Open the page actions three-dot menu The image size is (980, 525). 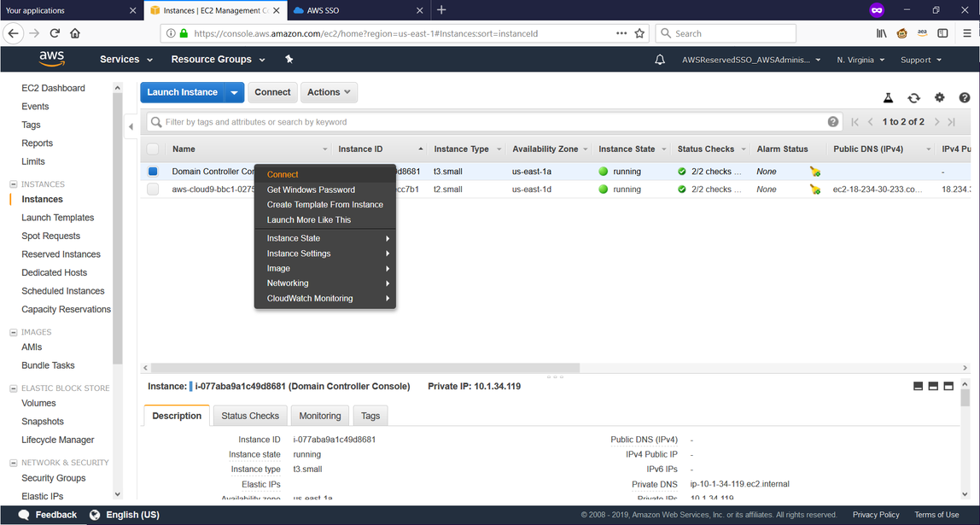(x=621, y=34)
